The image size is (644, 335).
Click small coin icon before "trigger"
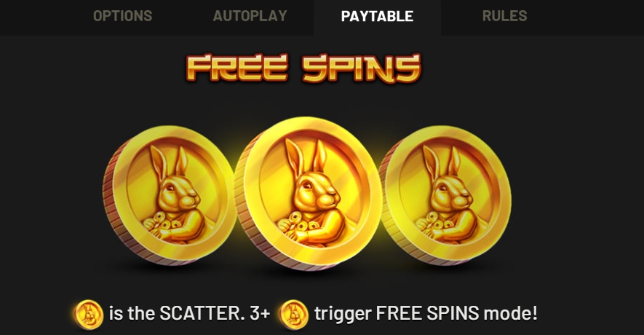click(x=293, y=315)
